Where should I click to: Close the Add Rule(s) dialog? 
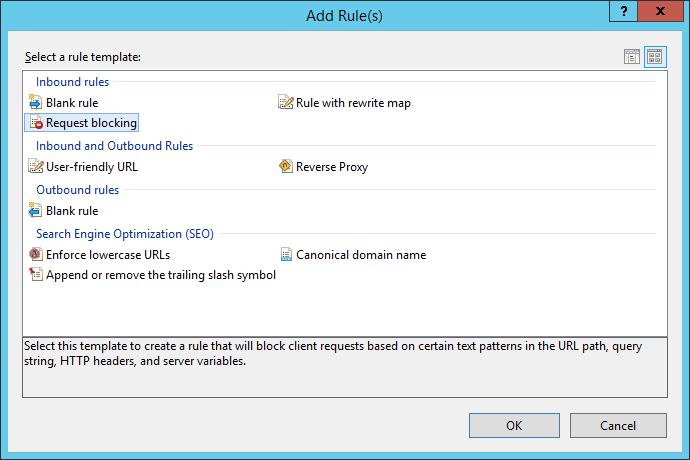pyautogui.click(x=661, y=12)
